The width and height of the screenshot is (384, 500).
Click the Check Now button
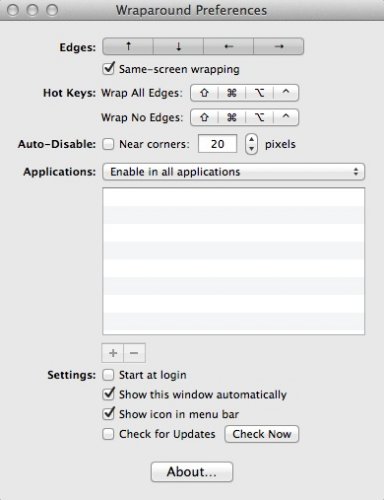coord(262,434)
